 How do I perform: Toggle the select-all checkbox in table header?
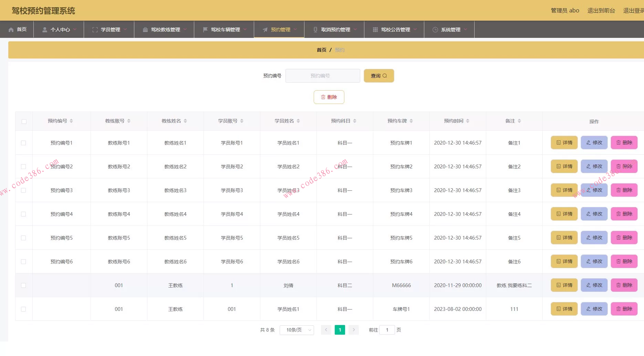tap(24, 122)
